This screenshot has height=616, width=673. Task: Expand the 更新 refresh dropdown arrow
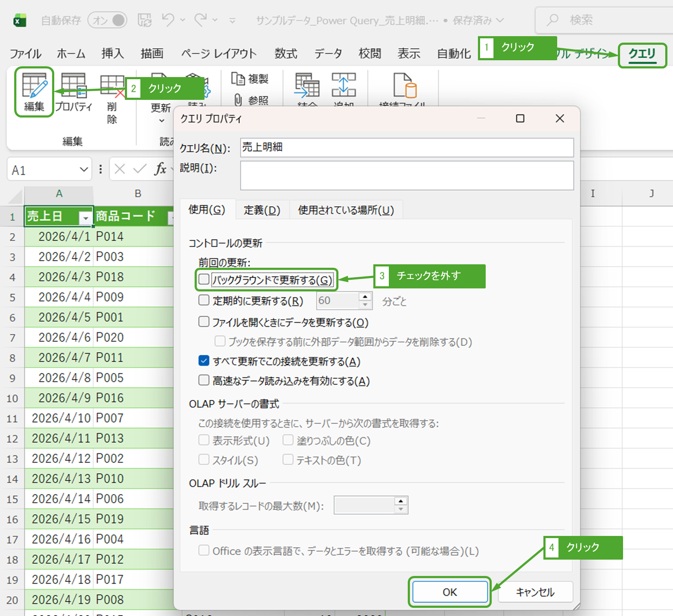161,121
